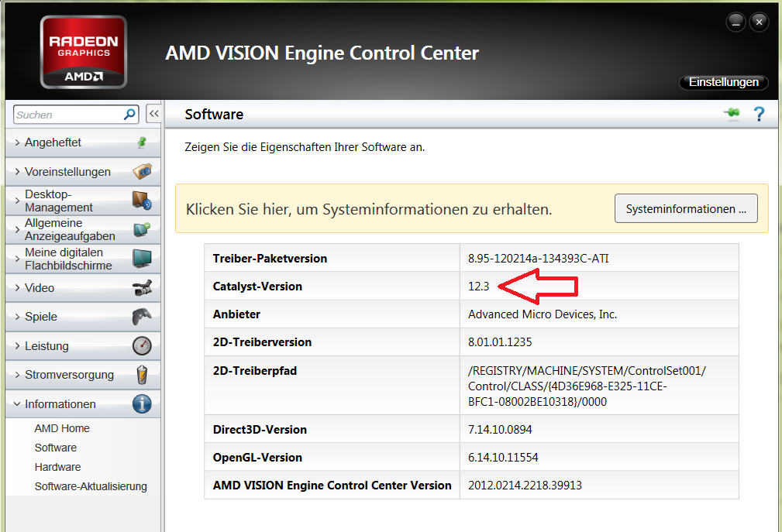Select Hardware under Informationen
The width and height of the screenshot is (782, 532).
(57, 467)
